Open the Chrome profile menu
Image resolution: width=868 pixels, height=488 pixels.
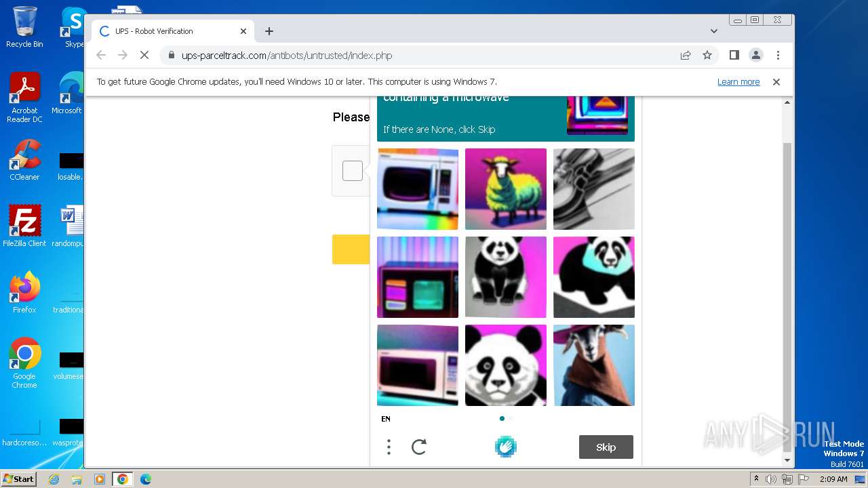click(x=756, y=55)
